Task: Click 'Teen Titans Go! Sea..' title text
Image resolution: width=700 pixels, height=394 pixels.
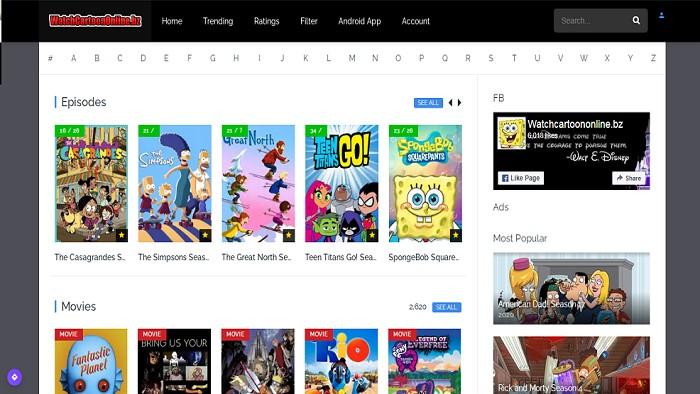Action: pos(341,257)
